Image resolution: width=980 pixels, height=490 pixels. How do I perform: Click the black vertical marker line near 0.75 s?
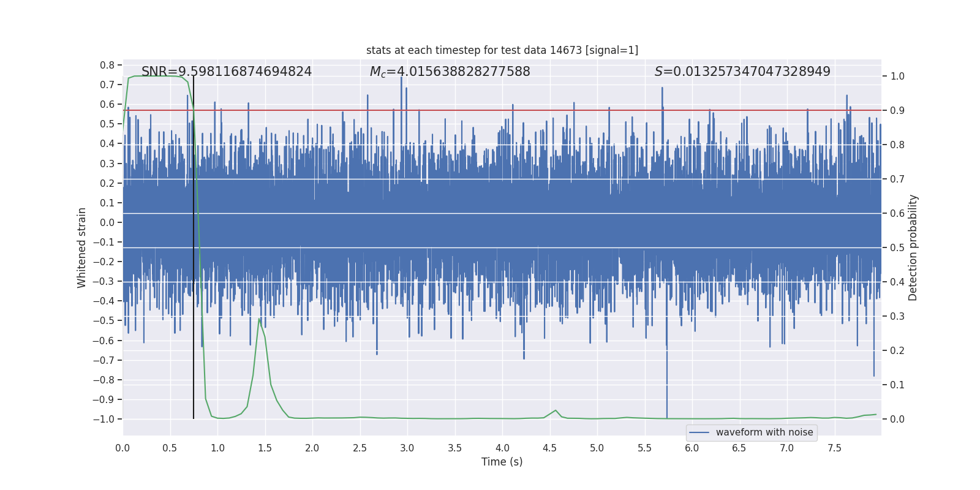coord(194,245)
